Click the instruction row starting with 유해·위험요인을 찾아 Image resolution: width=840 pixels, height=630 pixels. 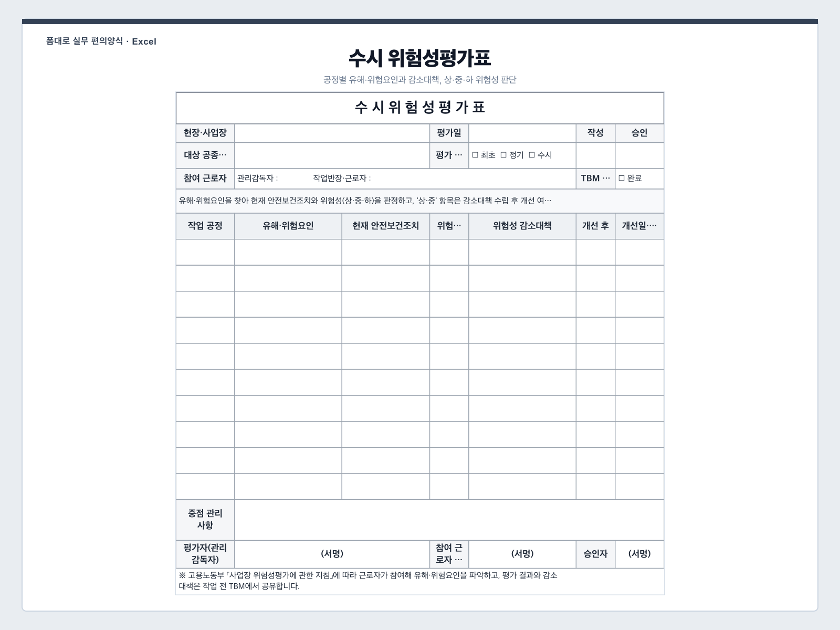point(420,201)
